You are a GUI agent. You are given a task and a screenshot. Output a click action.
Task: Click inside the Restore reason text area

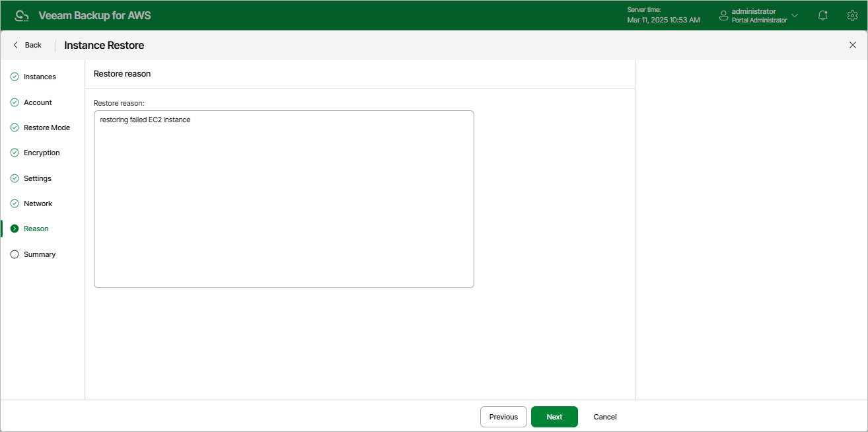[x=284, y=199]
